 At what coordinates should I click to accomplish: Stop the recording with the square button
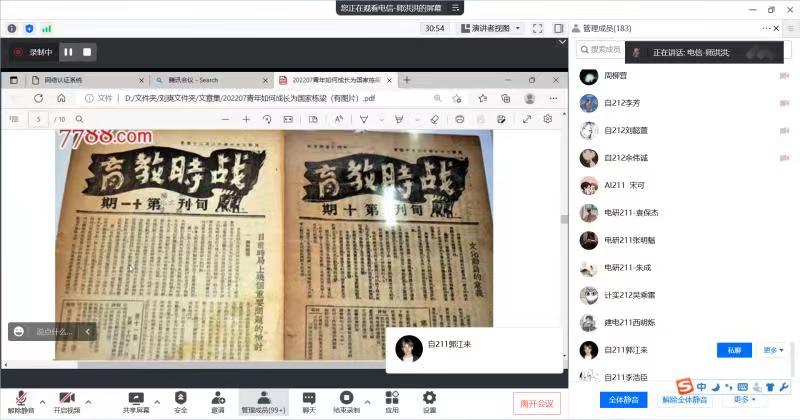point(87,51)
